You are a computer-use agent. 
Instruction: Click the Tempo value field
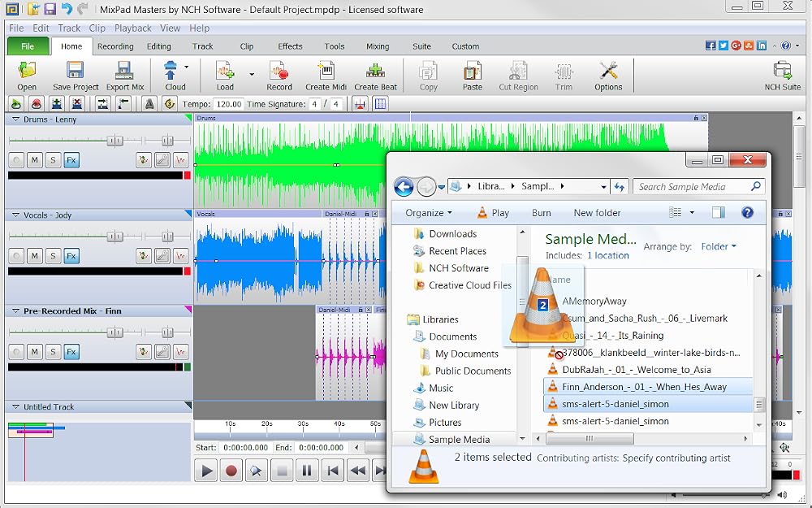tap(229, 104)
